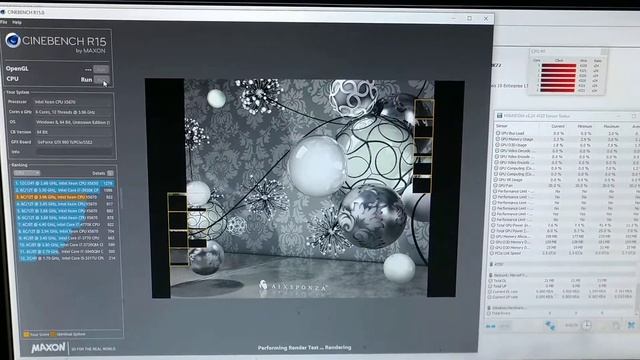Click the GPU D3D Usage sensor icon
640x360 pixels.
(x=498, y=144)
